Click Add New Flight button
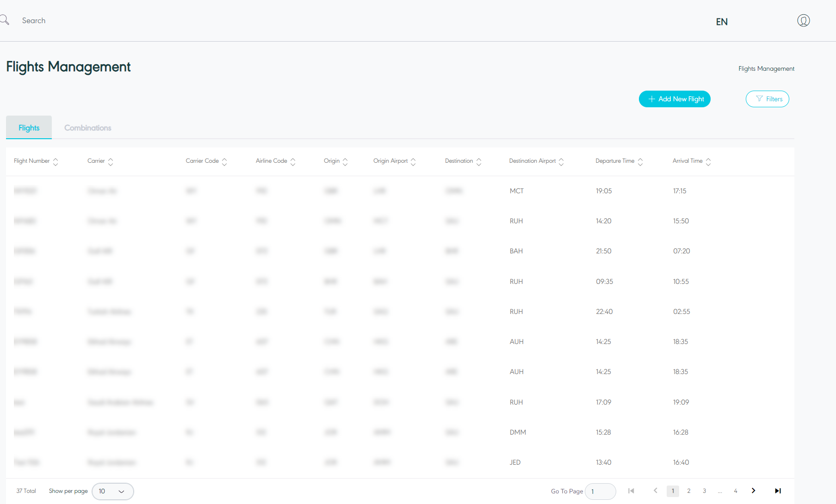Screen dimensions: 836x504 [675, 99]
